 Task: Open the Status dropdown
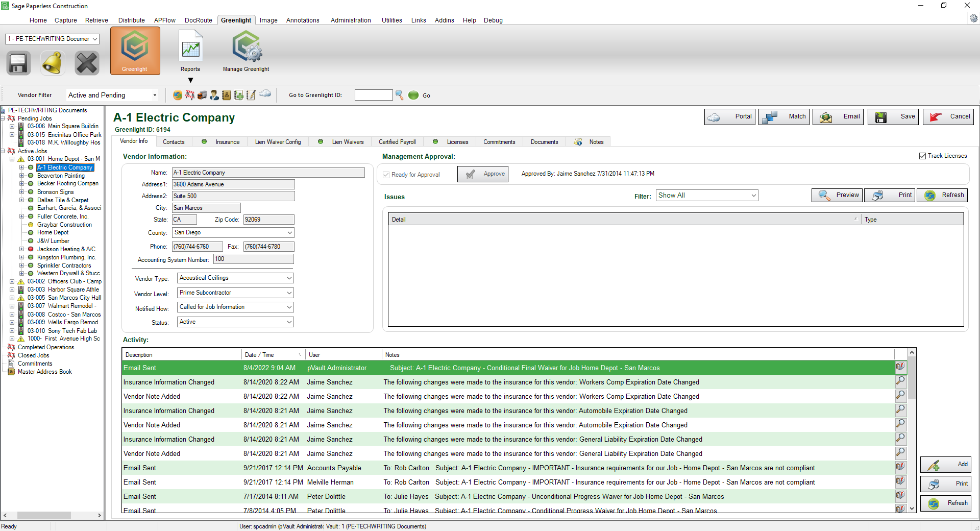235,322
